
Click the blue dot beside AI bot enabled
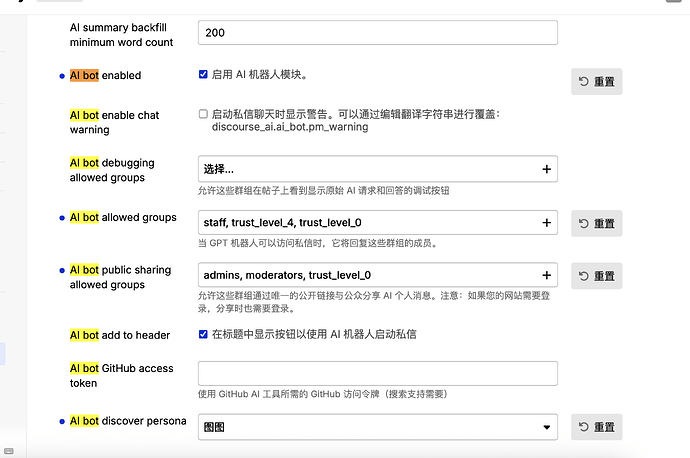pos(62,76)
